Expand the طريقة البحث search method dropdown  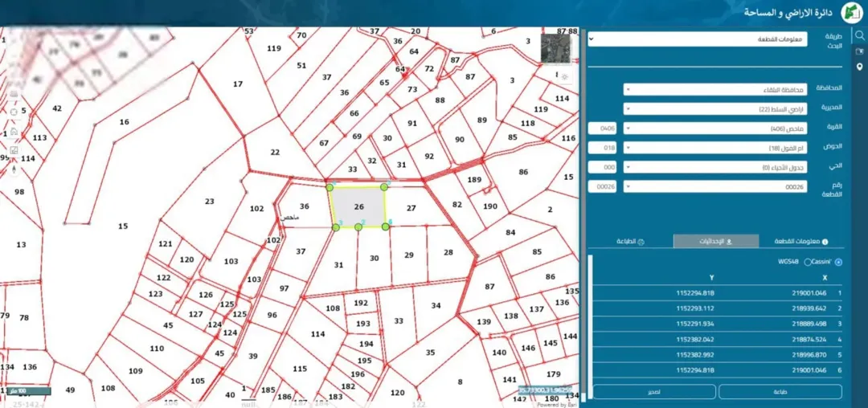point(698,39)
